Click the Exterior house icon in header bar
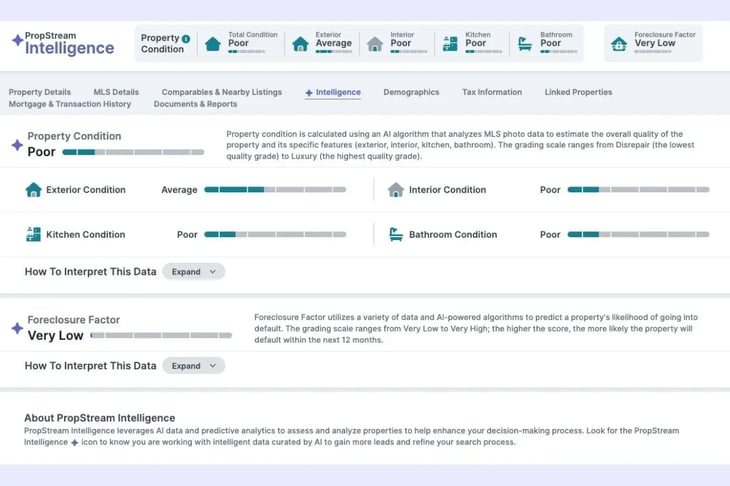730x486 pixels. pyautogui.click(x=300, y=44)
